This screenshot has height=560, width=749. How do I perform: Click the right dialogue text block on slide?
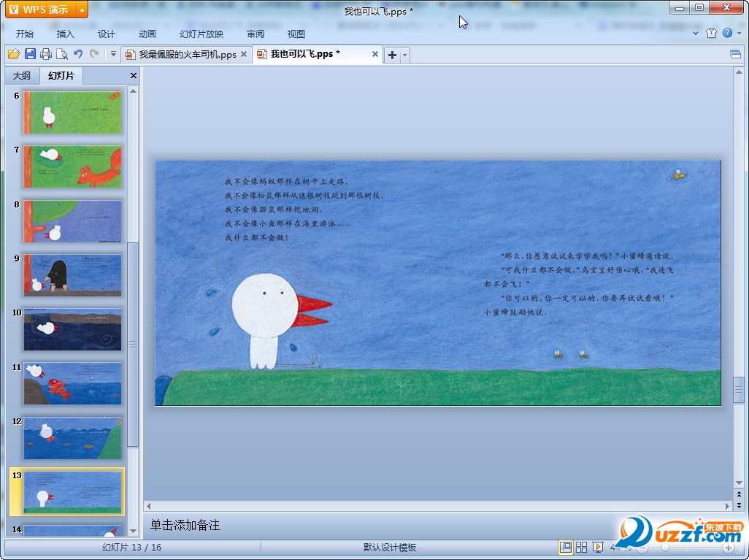coord(579,284)
